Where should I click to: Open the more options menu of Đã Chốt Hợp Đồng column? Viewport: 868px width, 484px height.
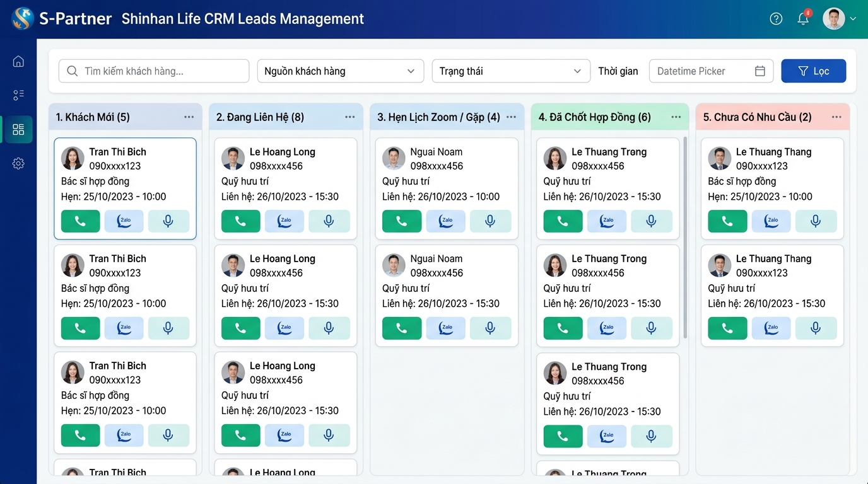(676, 117)
